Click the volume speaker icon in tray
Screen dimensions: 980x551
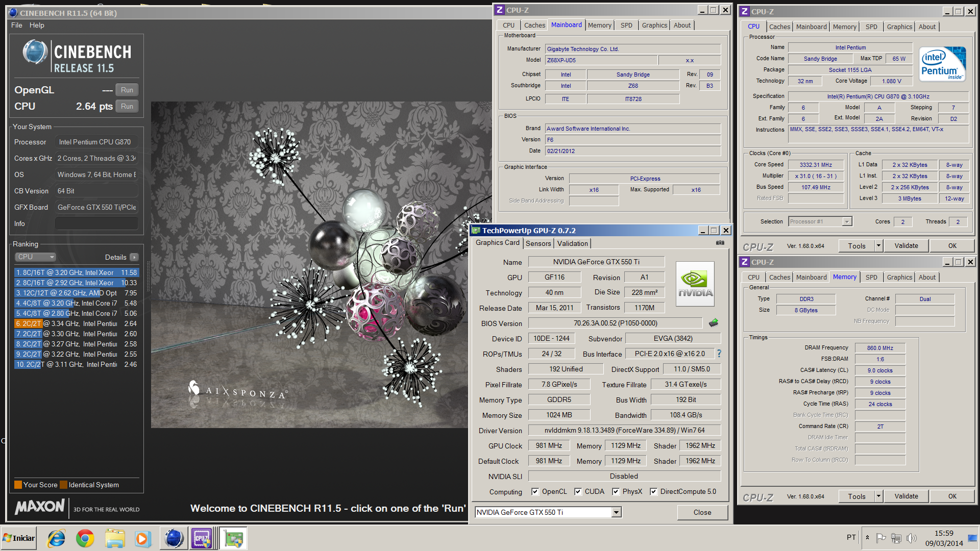(x=912, y=538)
